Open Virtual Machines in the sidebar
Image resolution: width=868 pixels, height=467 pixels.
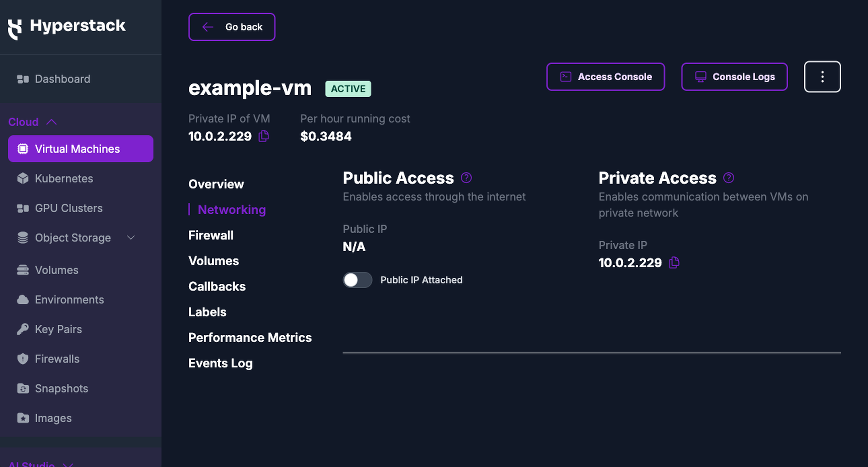81,149
